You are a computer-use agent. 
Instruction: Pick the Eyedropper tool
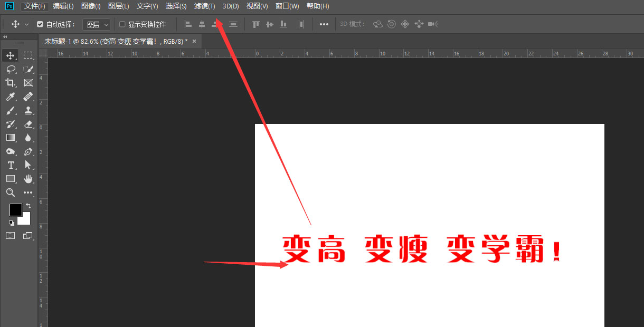click(x=11, y=97)
